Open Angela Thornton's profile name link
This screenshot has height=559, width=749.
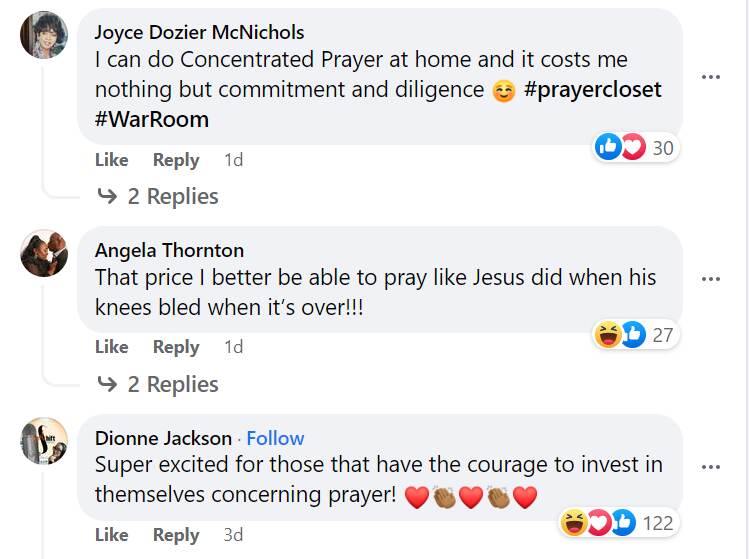[169, 250]
